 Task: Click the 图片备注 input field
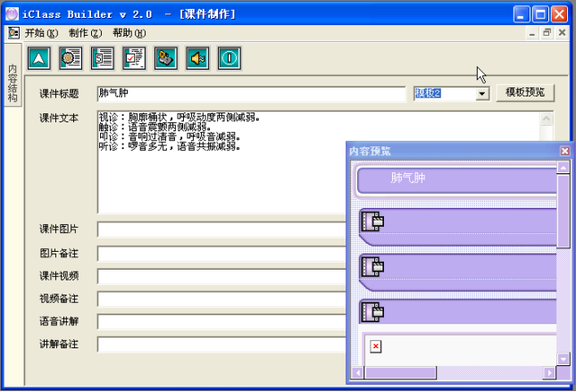coord(221,254)
